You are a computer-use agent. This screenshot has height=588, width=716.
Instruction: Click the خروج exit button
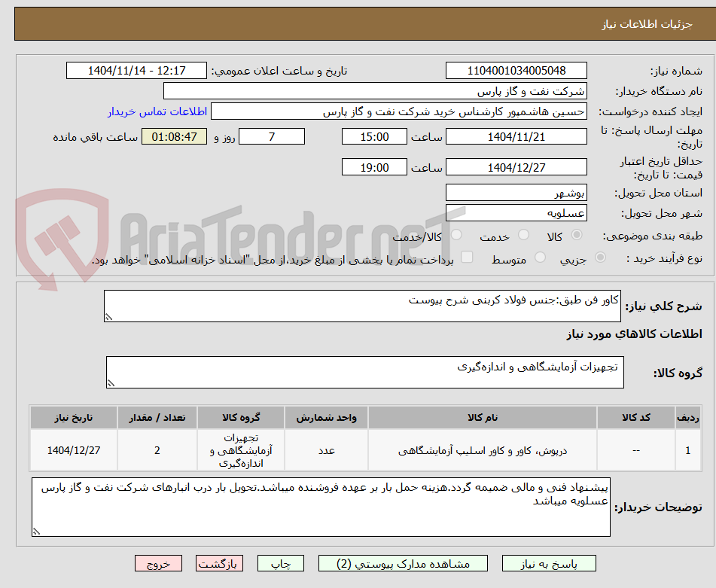click(x=158, y=563)
